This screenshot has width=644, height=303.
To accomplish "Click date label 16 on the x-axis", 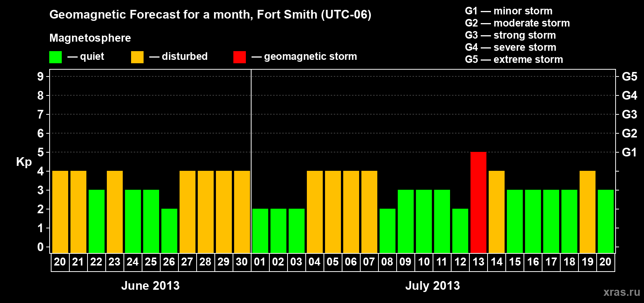I will pos(533,262).
